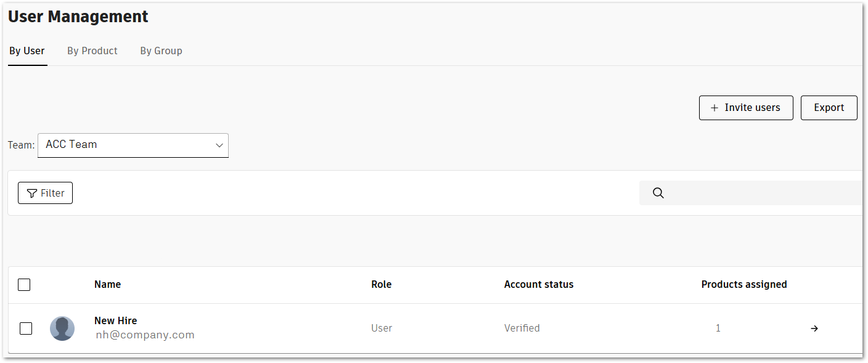Click New Hire's email address nh@company.com

pyautogui.click(x=145, y=335)
